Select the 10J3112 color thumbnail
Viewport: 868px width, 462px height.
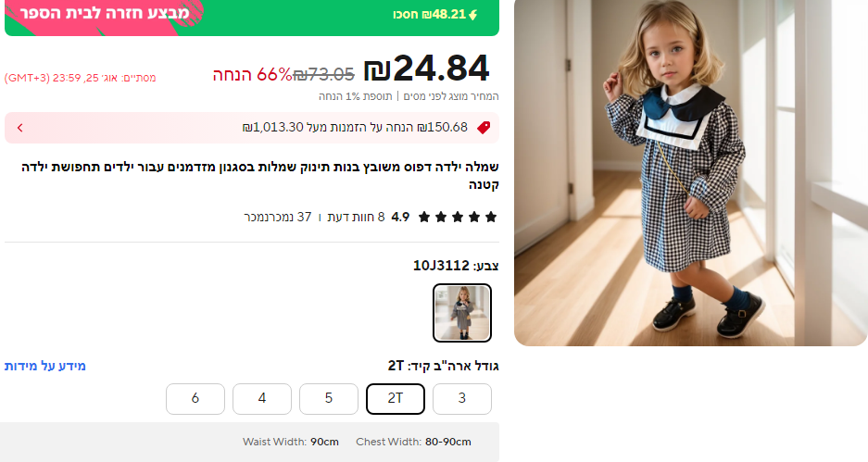coord(461,313)
